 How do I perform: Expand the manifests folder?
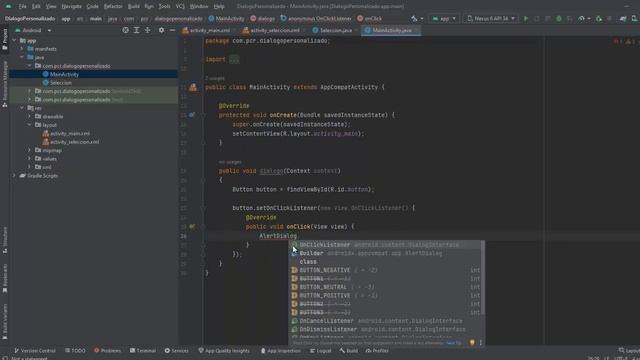[22, 49]
